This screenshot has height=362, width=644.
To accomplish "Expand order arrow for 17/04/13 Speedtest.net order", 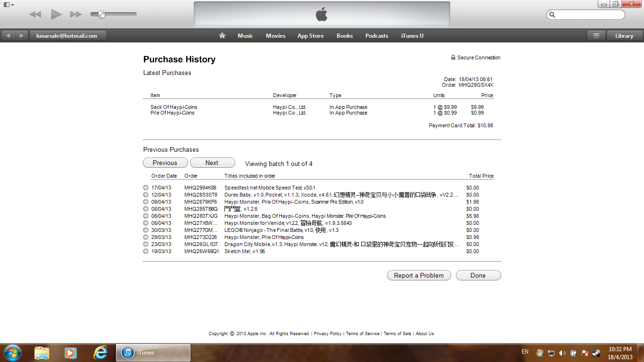I will [146, 188].
